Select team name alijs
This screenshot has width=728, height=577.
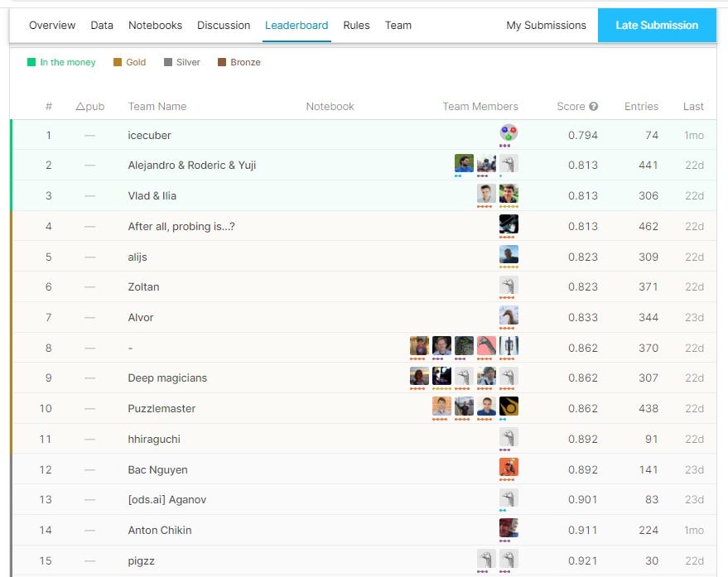(137, 257)
